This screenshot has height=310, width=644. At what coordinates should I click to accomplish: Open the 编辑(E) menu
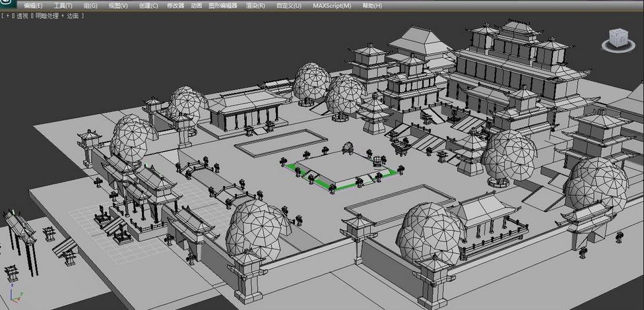[33, 5]
